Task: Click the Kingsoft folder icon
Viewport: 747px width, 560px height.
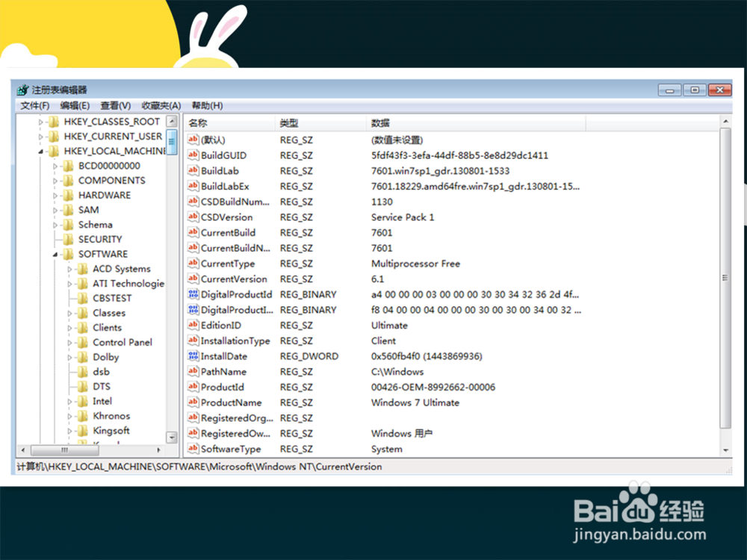Action: (83, 431)
